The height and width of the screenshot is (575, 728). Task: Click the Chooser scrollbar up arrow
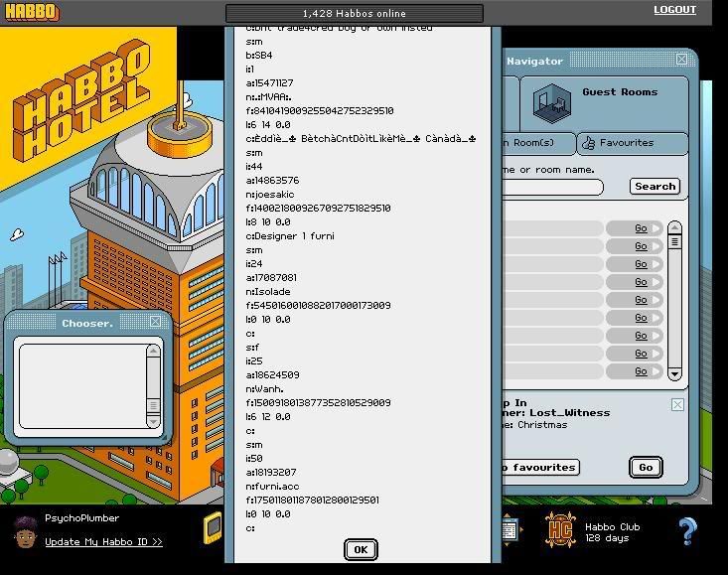click(x=153, y=352)
